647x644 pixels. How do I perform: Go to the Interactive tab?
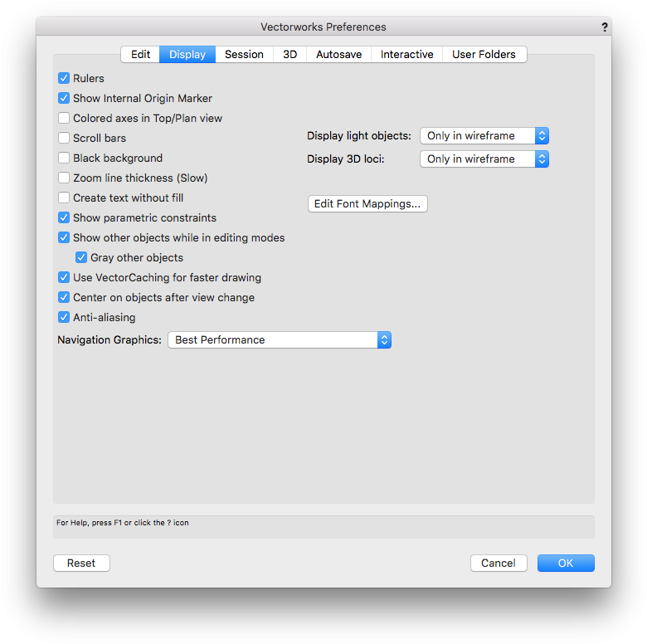[x=406, y=55]
